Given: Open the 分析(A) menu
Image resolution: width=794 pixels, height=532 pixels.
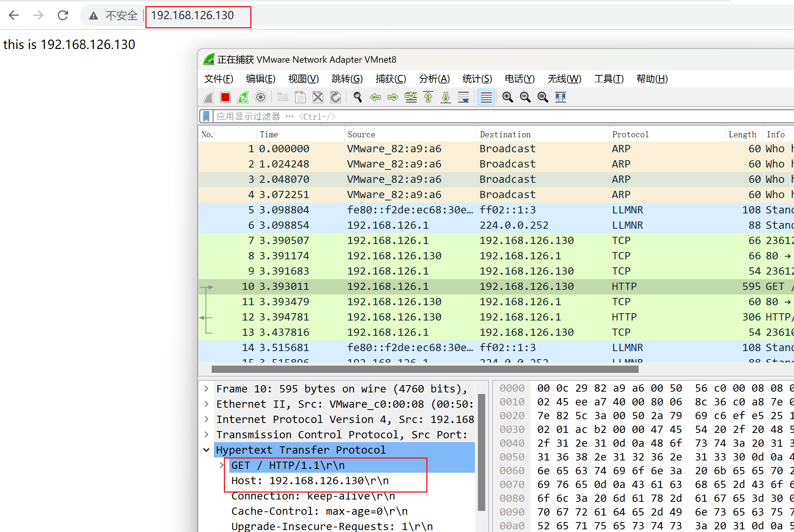Looking at the screenshot, I should (434, 79).
